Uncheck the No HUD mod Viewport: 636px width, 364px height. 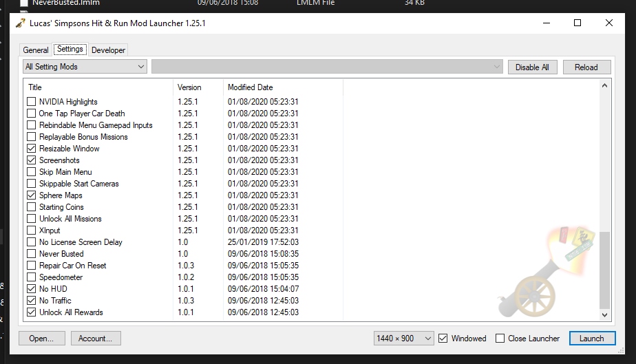[x=31, y=289]
